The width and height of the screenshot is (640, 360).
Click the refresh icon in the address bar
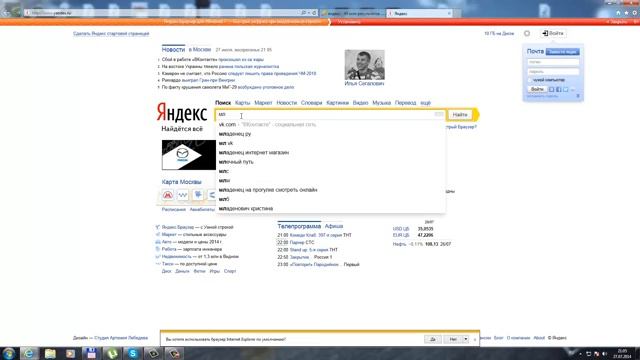point(314,13)
